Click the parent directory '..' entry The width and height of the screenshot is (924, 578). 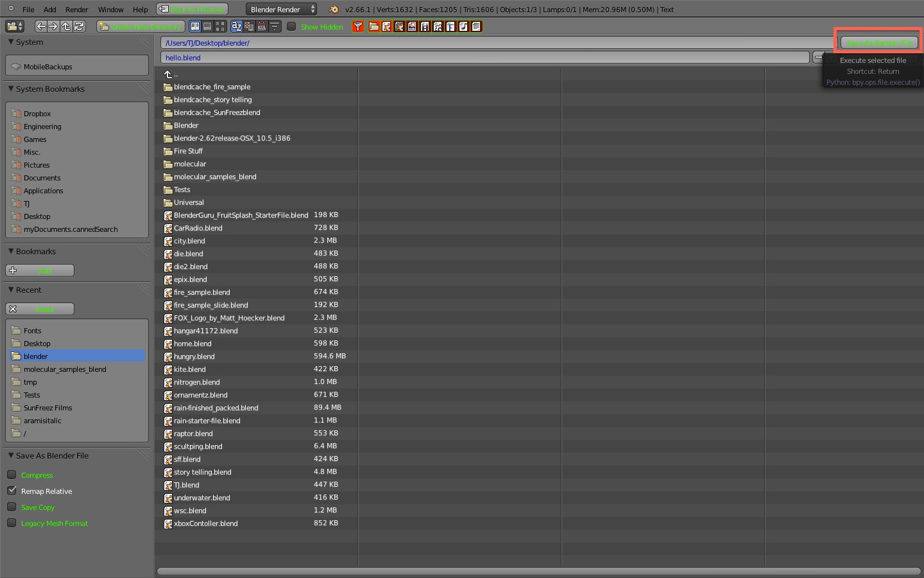coord(171,74)
